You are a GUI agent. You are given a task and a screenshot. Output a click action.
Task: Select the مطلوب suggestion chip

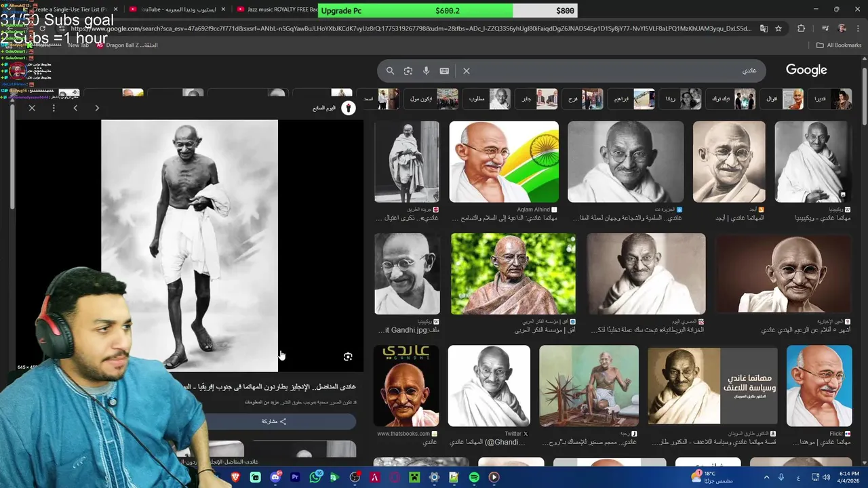click(488, 99)
